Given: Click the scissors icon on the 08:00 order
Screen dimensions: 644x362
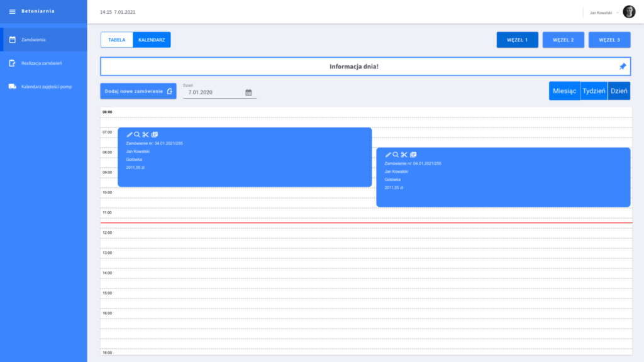Looking at the screenshot, I should tap(404, 155).
